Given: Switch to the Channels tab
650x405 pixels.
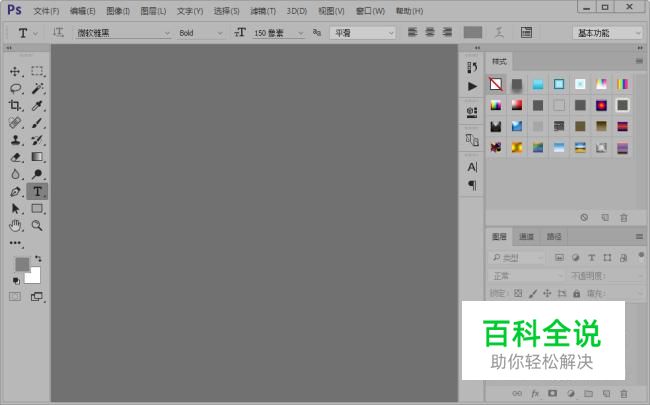Looking at the screenshot, I should [526, 237].
